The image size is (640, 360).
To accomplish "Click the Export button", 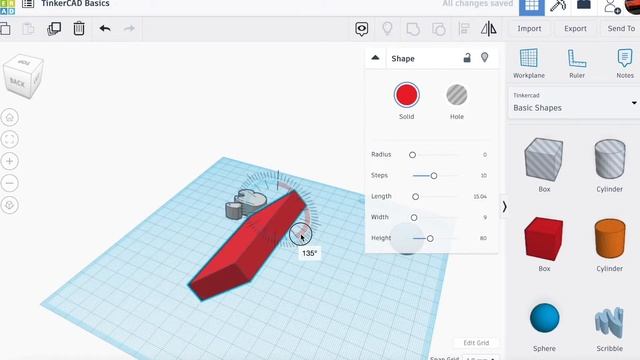I will pyautogui.click(x=576, y=29).
